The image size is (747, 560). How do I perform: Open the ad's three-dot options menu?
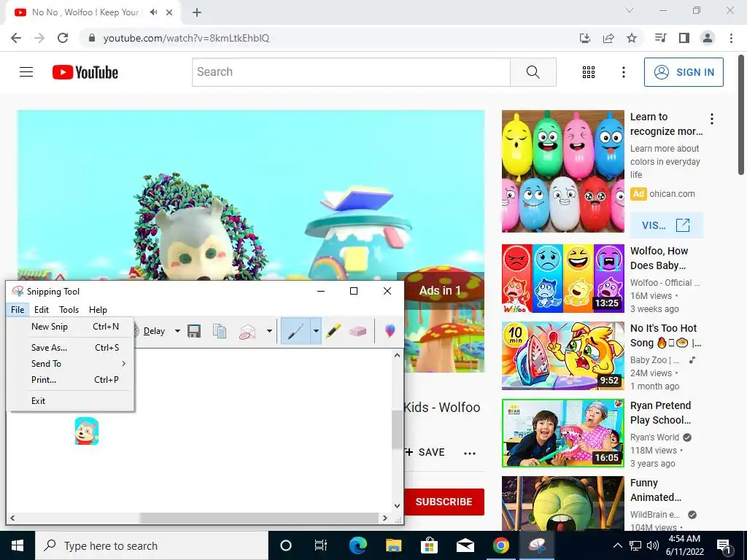click(712, 119)
